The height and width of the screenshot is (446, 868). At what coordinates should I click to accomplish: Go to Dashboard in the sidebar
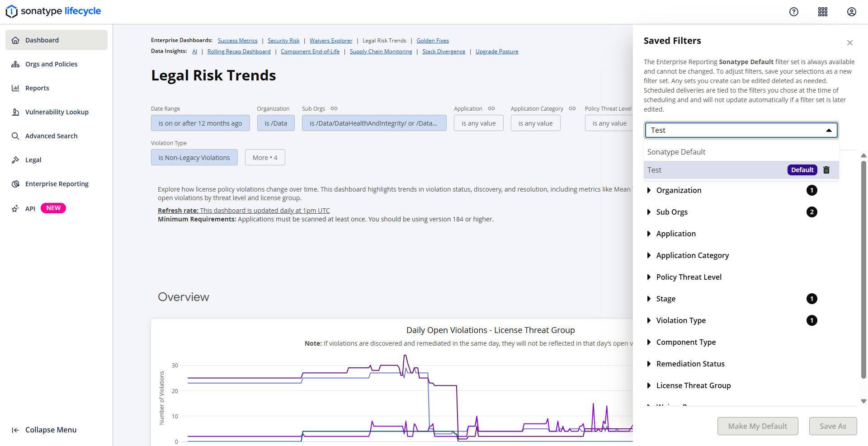coord(57,40)
